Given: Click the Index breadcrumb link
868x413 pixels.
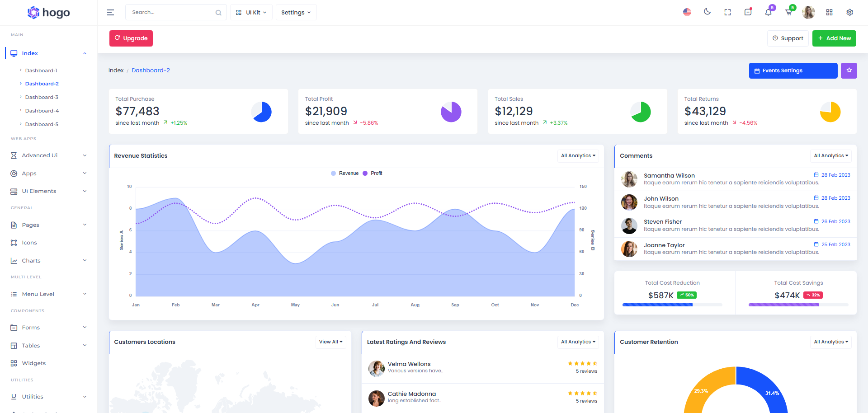Looking at the screenshot, I should coord(116,70).
